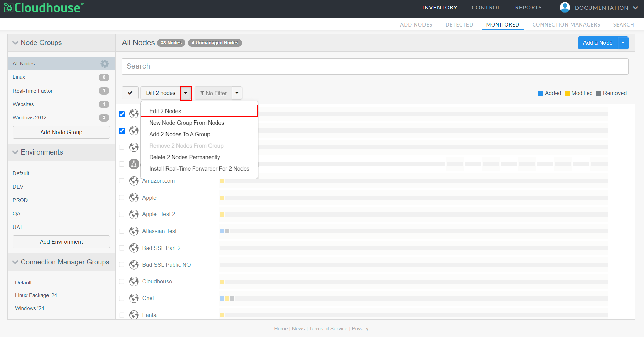Choose Install Real-Time Forwarder For 2 Nodes
Image resolution: width=644 pixels, height=337 pixels.
(x=199, y=169)
